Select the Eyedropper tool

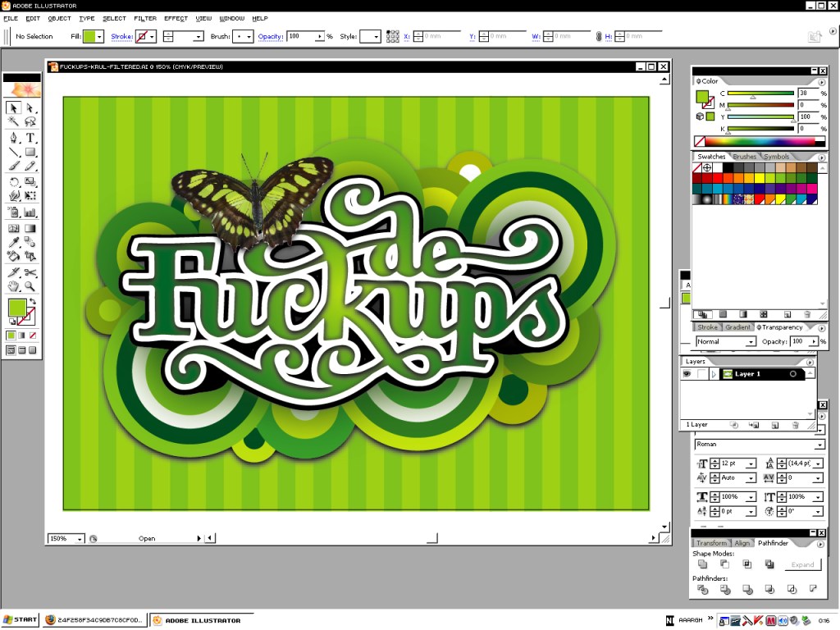coord(14,243)
